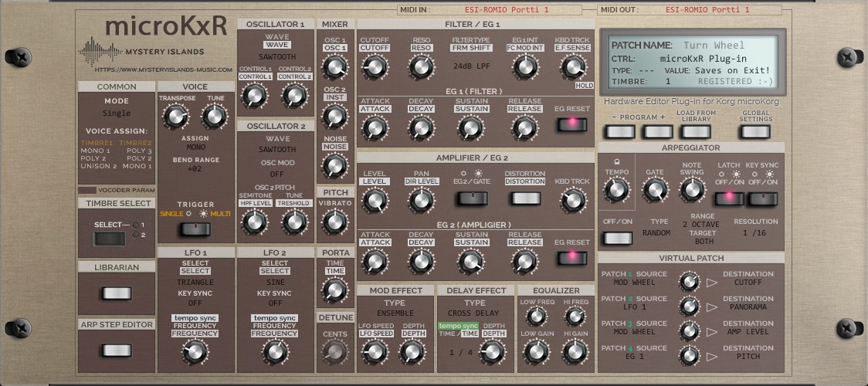Click the EG1 filter Release knob

point(525,127)
